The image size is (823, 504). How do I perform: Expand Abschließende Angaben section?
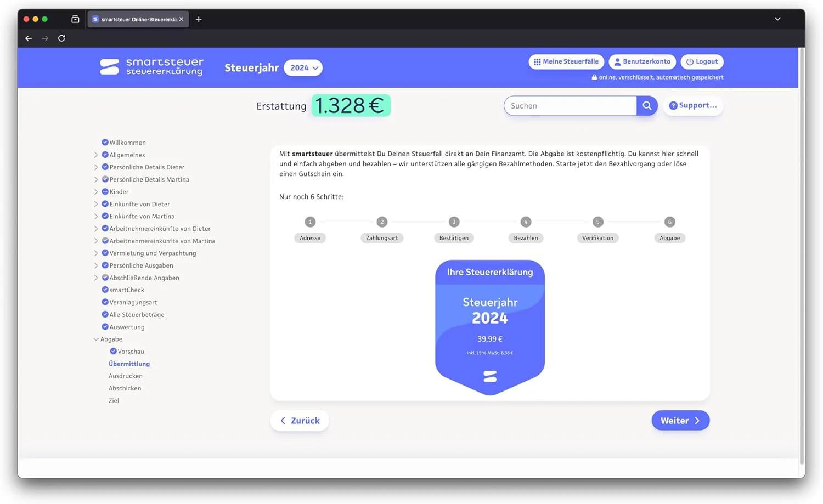tap(96, 278)
